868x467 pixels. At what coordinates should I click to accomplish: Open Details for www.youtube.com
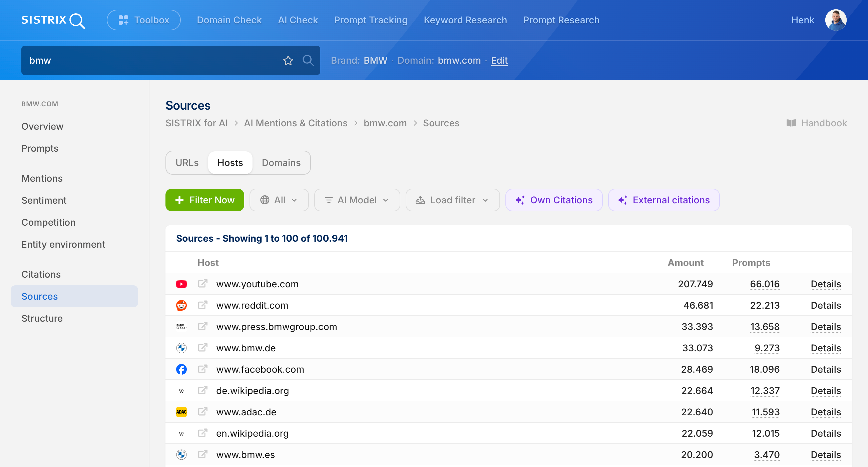point(826,284)
